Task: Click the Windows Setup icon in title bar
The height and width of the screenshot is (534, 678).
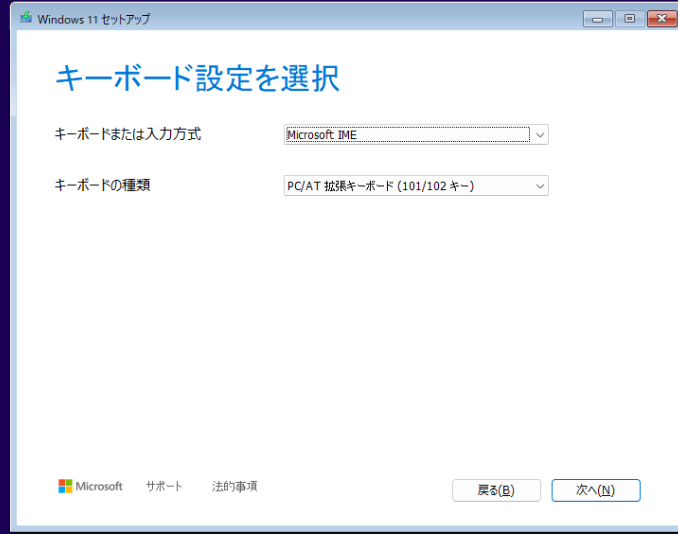Action: [x=26, y=18]
